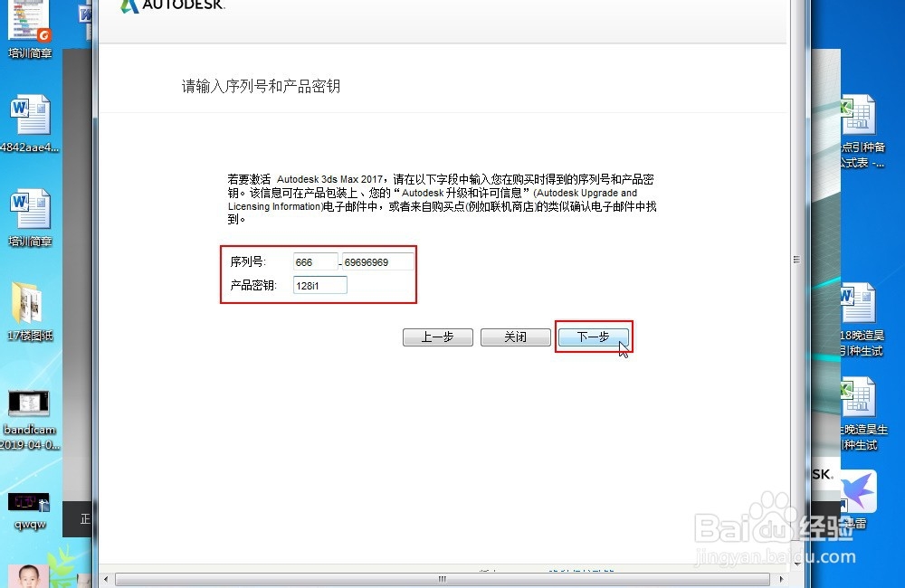This screenshot has width=905, height=588.
Task: Click the vertical scrollbar grip at right edge
Action: 796,260
